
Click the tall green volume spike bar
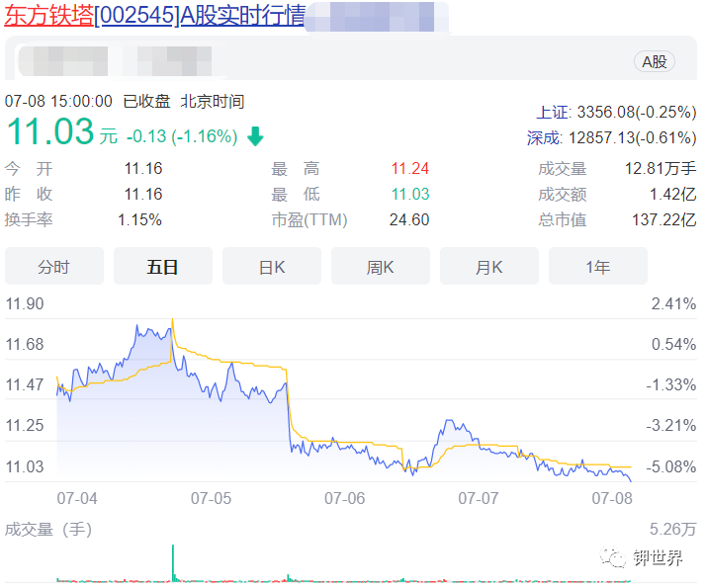(173, 563)
